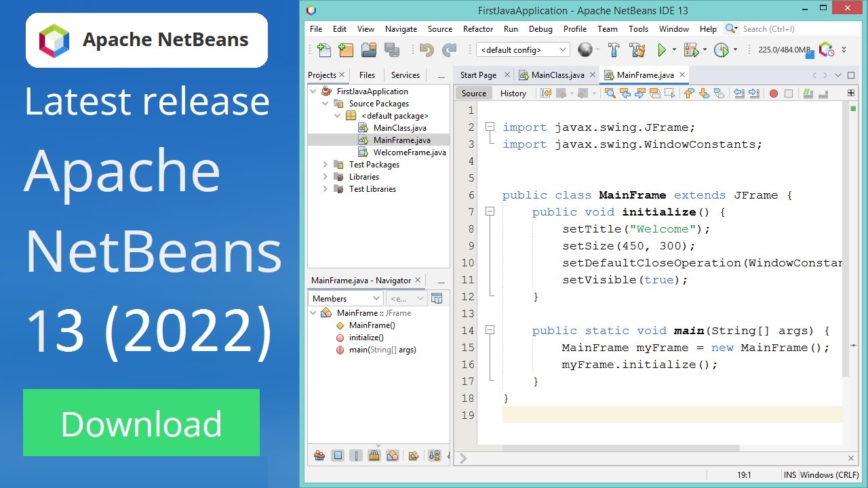Toggle Highlight Search in editor toolbar
868x488 pixels.
pyautogui.click(x=654, y=94)
